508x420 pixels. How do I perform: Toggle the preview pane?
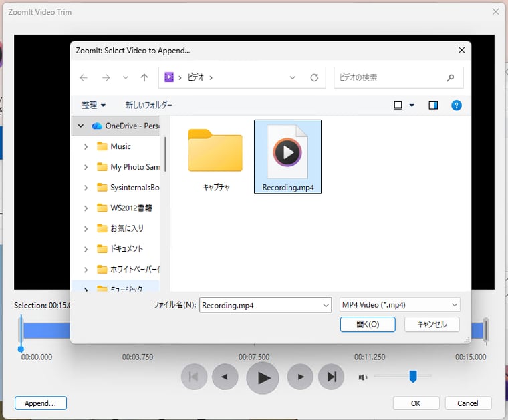(x=433, y=105)
